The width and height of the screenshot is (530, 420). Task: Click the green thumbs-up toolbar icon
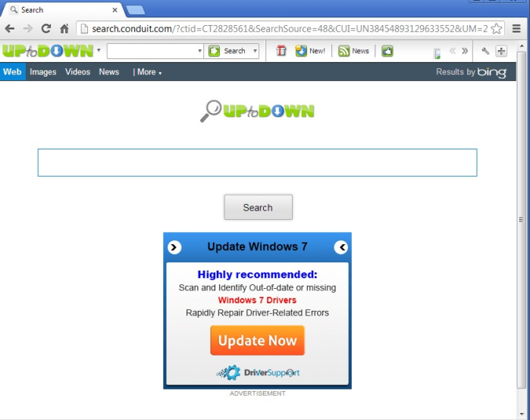(x=387, y=51)
